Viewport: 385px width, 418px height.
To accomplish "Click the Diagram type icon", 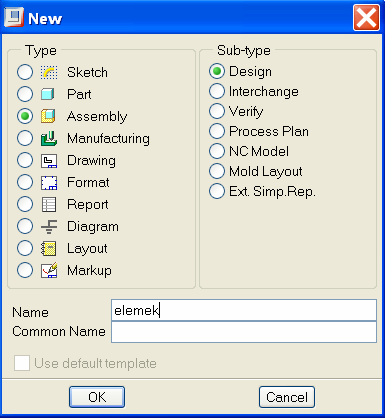I will [x=49, y=227].
